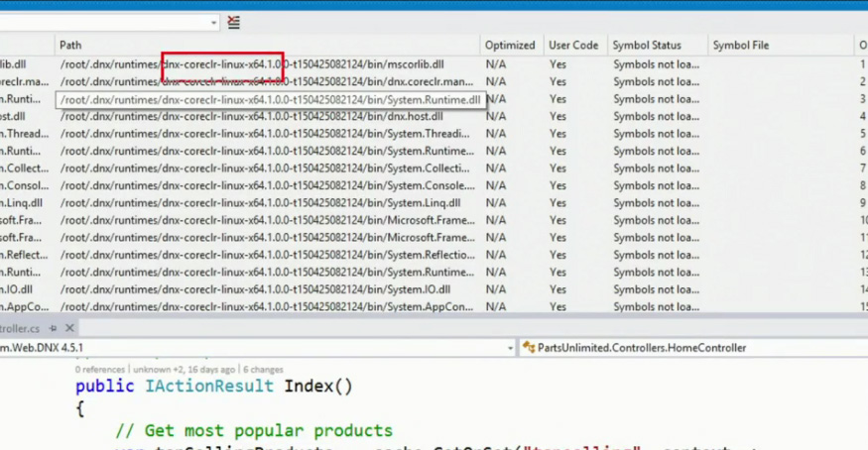Sort modules by Path column header
This screenshot has height=450, width=868.
[x=70, y=46]
